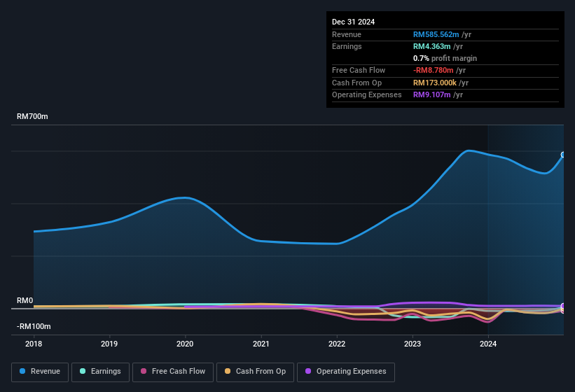The height and width of the screenshot is (392, 575).
Task: Click the 2021 x-axis label
Action: [261, 344]
